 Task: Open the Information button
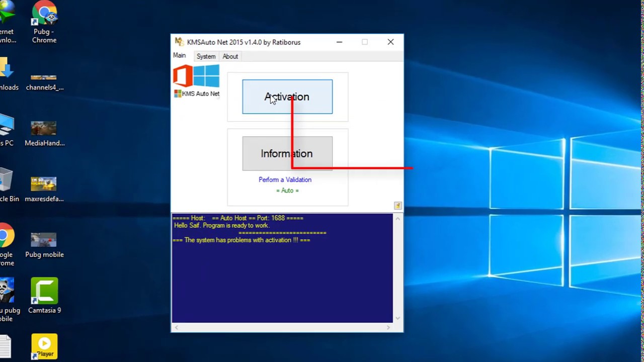point(287,153)
